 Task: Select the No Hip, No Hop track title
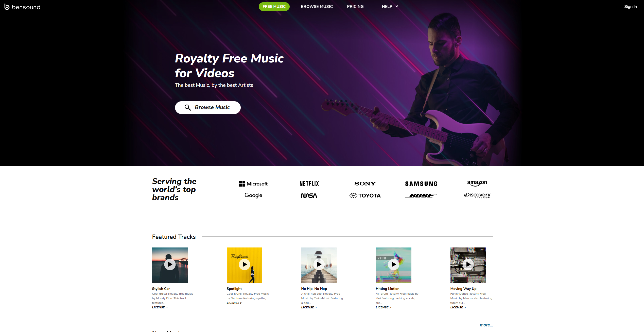[x=314, y=289]
